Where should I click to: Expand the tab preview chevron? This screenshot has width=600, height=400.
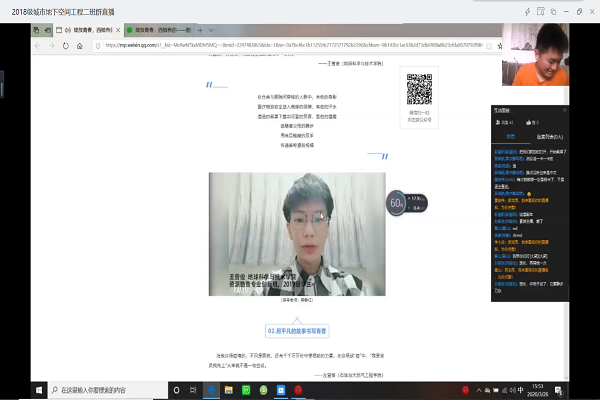(x=211, y=30)
